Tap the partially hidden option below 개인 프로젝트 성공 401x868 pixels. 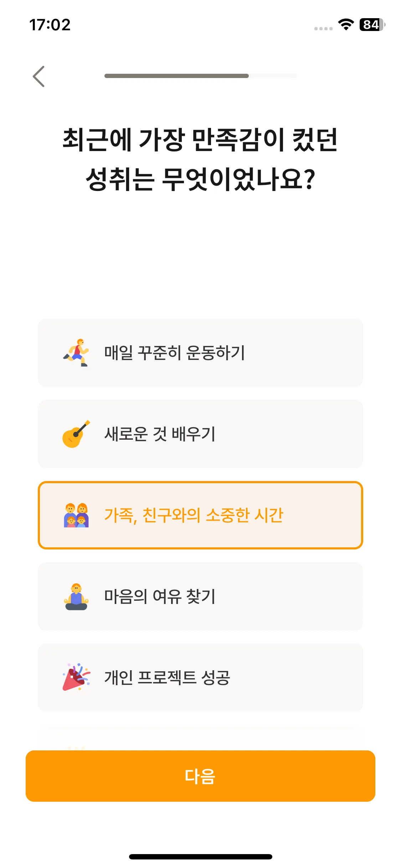pyautogui.click(x=200, y=738)
